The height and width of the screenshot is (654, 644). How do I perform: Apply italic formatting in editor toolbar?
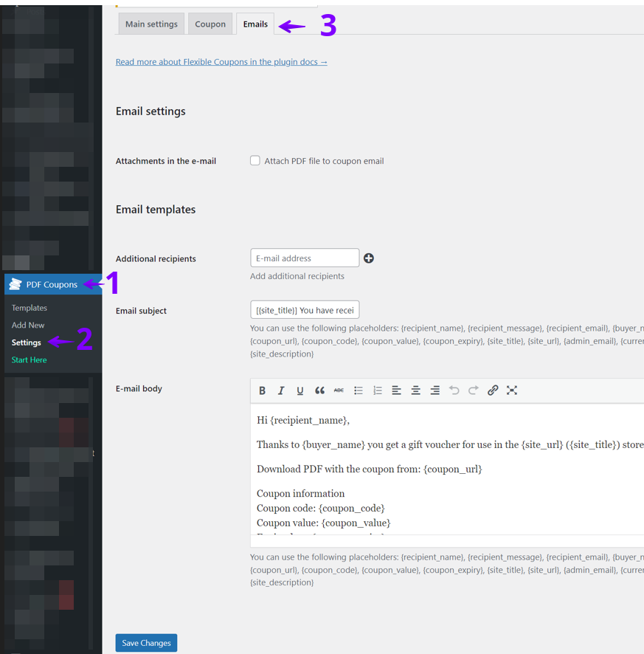[281, 390]
